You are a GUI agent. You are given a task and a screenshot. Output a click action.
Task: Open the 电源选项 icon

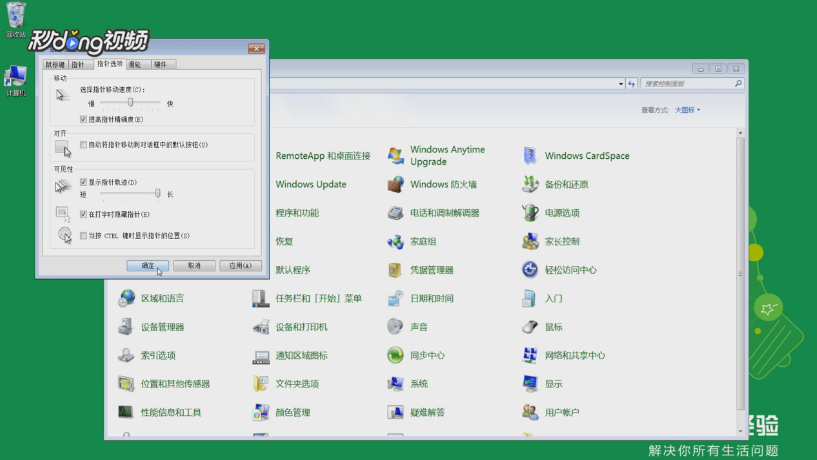[530, 213]
